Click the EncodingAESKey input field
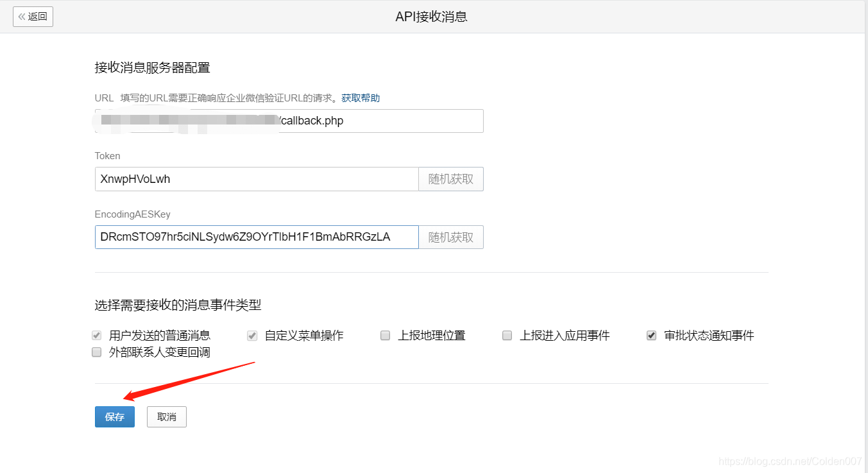 tap(257, 237)
